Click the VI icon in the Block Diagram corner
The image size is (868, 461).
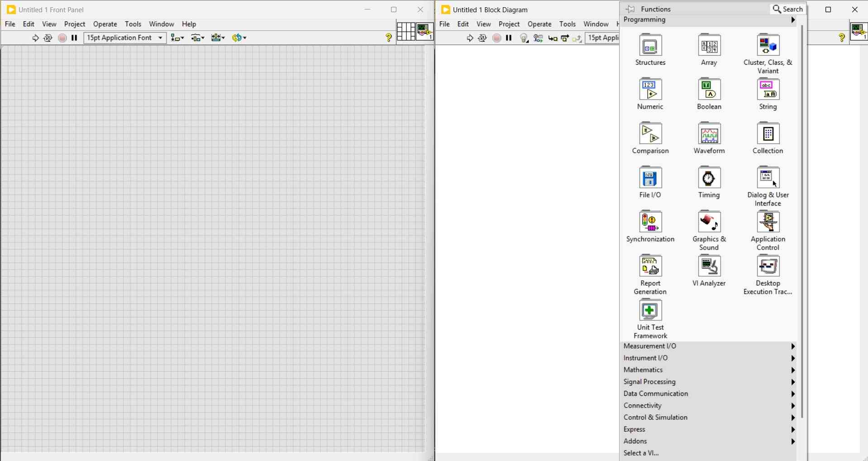pyautogui.click(x=859, y=32)
